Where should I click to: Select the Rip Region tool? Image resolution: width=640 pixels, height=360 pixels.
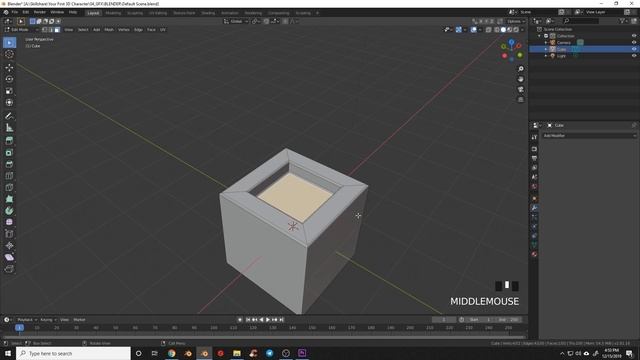click(9, 269)
